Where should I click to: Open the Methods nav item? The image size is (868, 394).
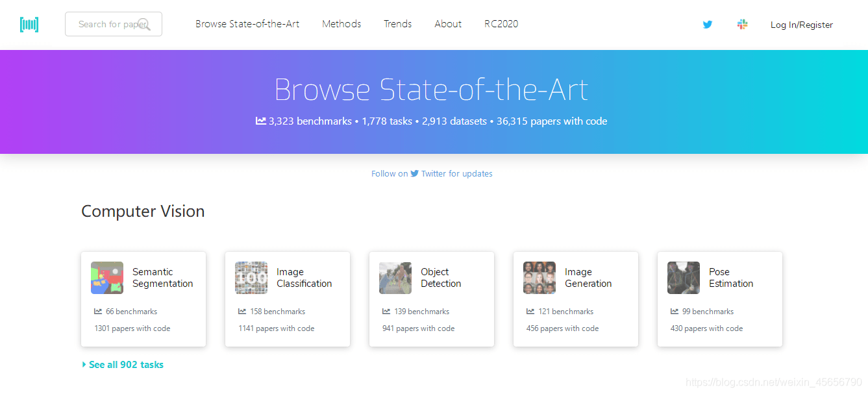[x=341, y=24]
